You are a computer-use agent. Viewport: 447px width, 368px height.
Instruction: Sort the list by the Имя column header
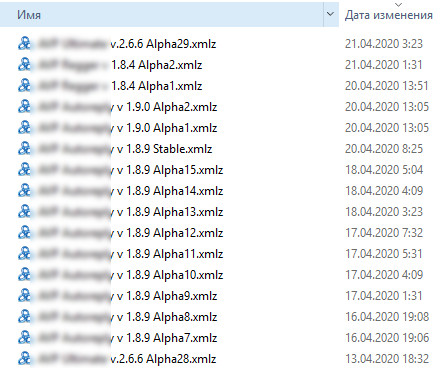(x=162, y=14)
